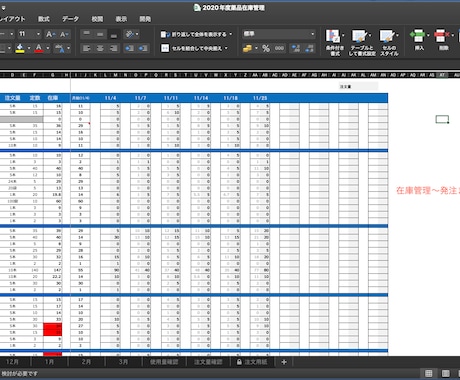Open Cell Styles (セルのスタイル)
The width and height of the screenshot is (460, 380).
click(x=389, y=42)
